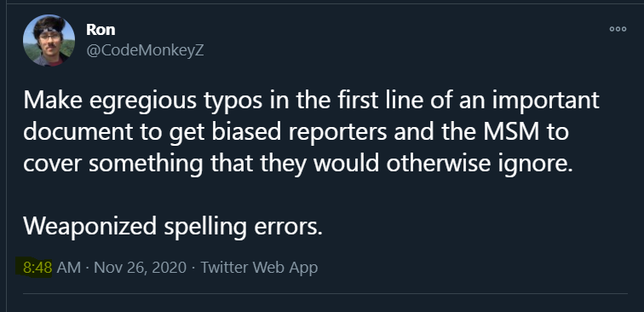
Task: Click the word Weaponized
Action: [90, 226]
